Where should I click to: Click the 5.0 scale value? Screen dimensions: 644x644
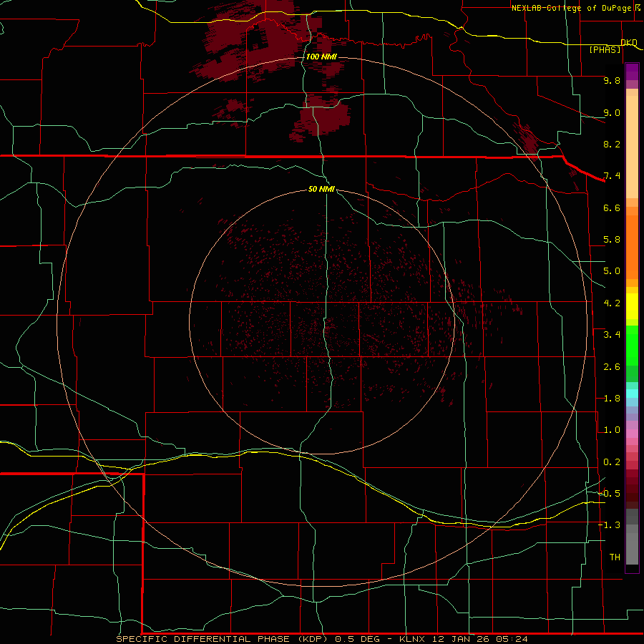612,271
